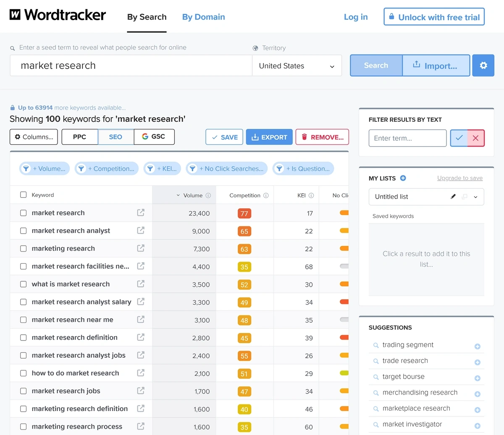
Task: Click the Enter term filter text field
Action: (407, 138)
